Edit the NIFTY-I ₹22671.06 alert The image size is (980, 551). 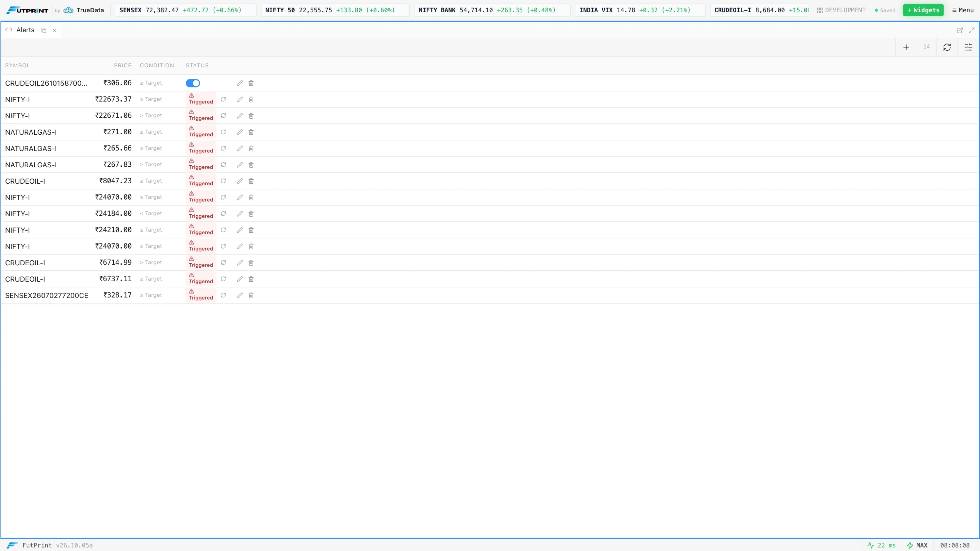point(240,116)
